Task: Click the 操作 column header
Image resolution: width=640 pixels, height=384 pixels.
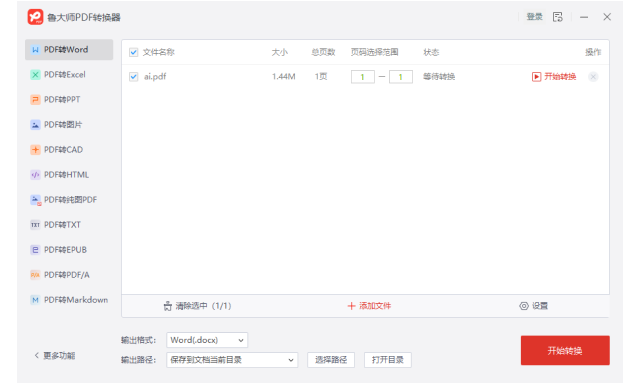Action: (x=593, y=52)
